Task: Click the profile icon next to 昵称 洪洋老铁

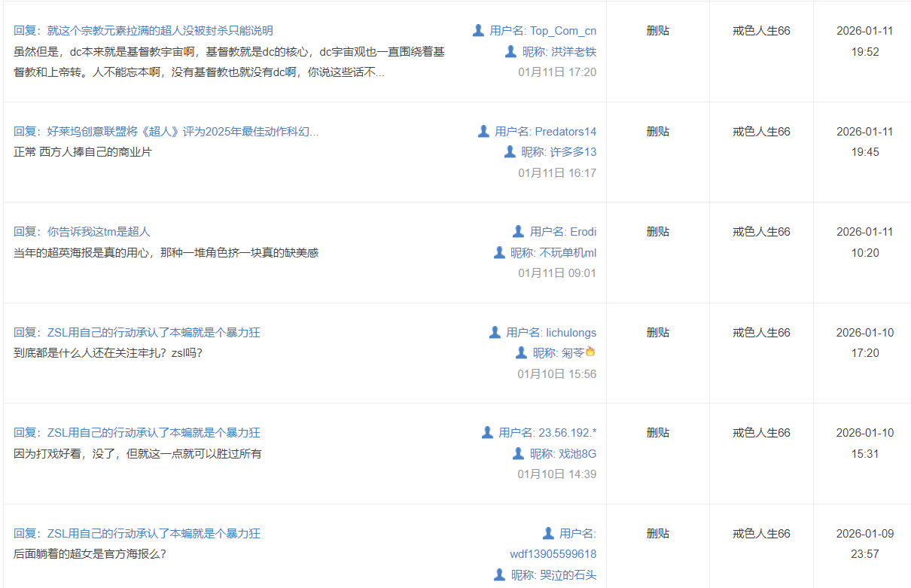Action: (x=510, y=51)
